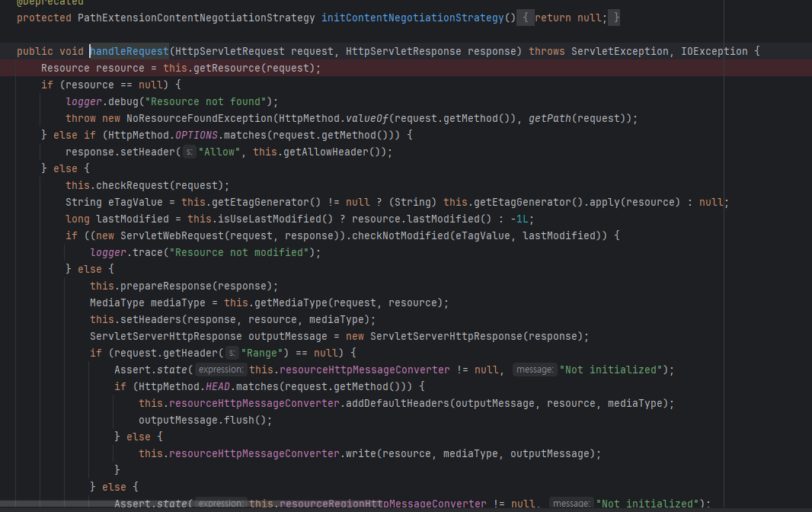Click the PathExtensionContentNegotiationStrategy return type
This screenshot has height=512, width=812.
click(197, 18)
